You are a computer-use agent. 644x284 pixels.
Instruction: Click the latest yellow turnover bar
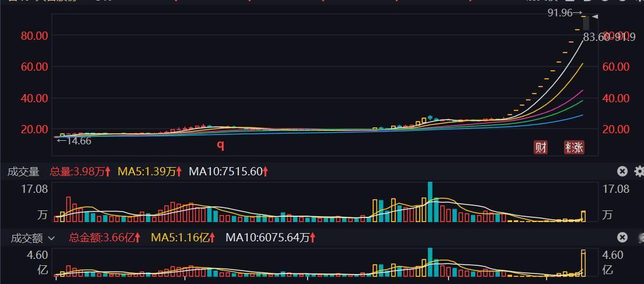[x=583, y=262]
